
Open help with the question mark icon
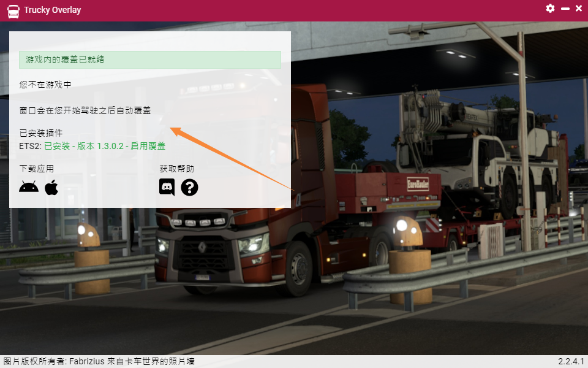tap(189, 187)
